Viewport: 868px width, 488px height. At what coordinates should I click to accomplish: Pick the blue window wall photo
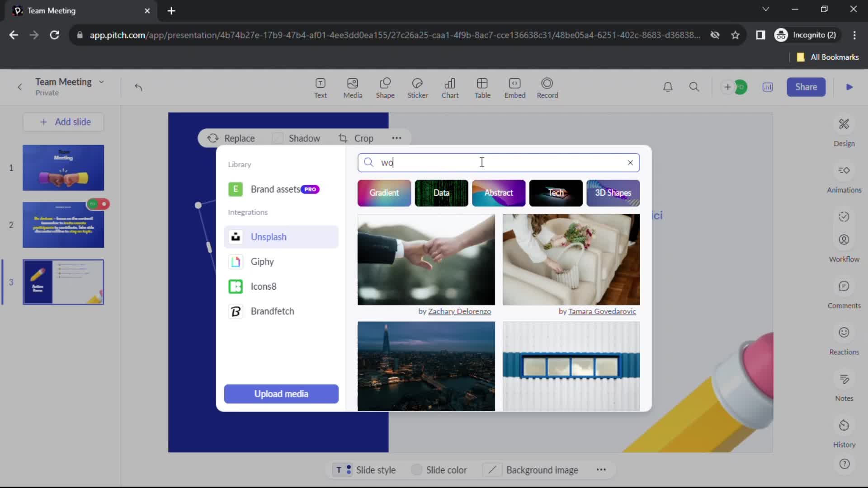[571, 366]
